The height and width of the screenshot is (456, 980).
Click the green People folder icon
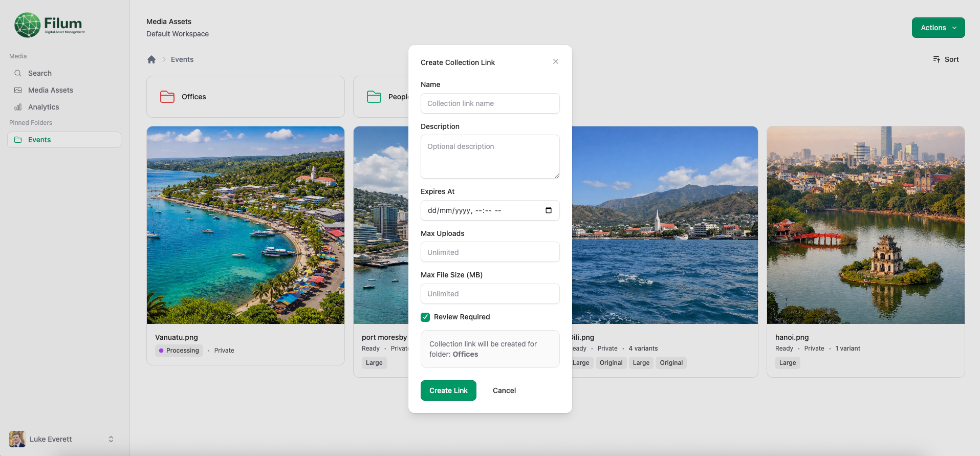coord(374,97)
